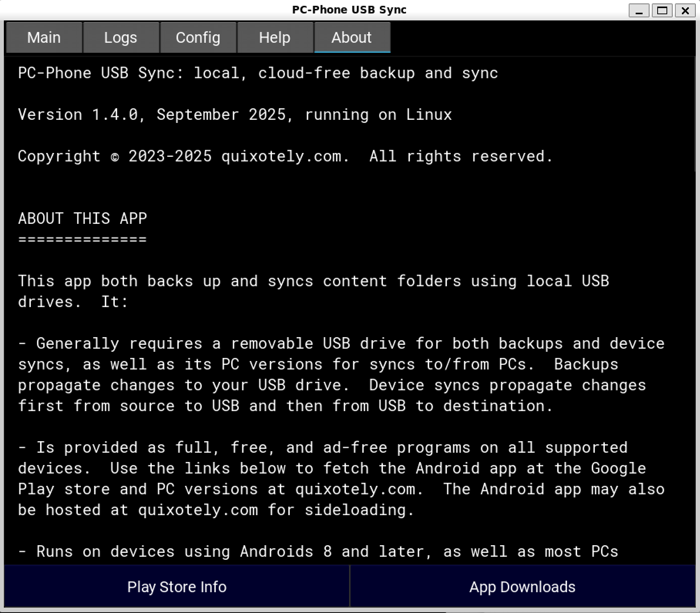Click the line starting with Generally requires
700x613 pixels.
point(341,344)
